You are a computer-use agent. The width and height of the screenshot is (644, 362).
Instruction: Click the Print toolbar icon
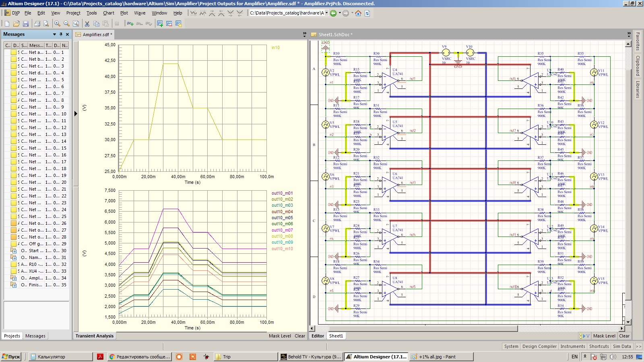tap(37, 24)
